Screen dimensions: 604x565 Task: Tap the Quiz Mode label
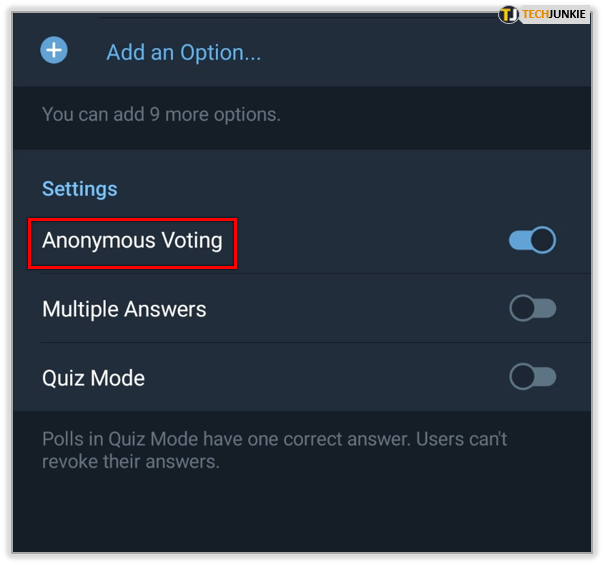pos(93,378)
